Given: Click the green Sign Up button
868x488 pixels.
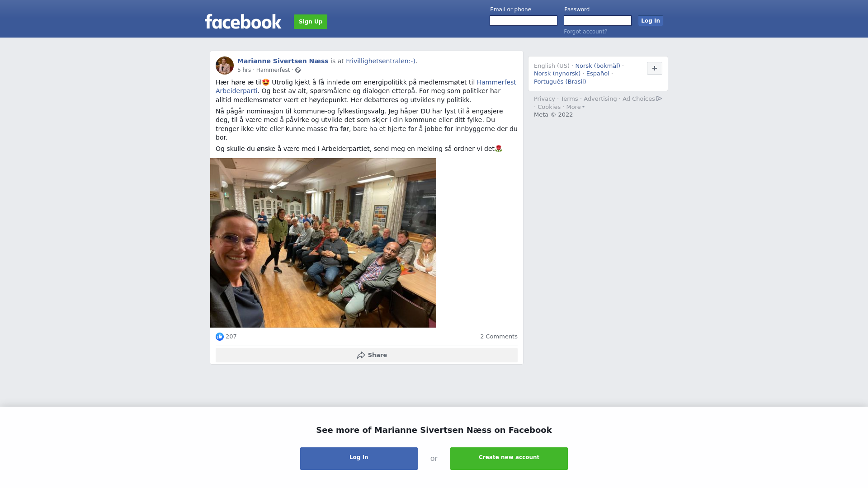Looking at the screenshot, I should [311, 22].
